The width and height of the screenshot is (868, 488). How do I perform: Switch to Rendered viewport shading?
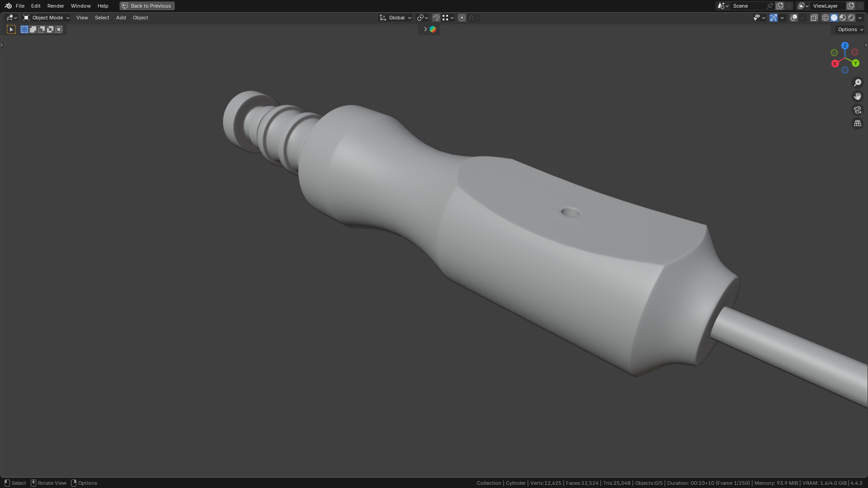click(x=851, y=18)
